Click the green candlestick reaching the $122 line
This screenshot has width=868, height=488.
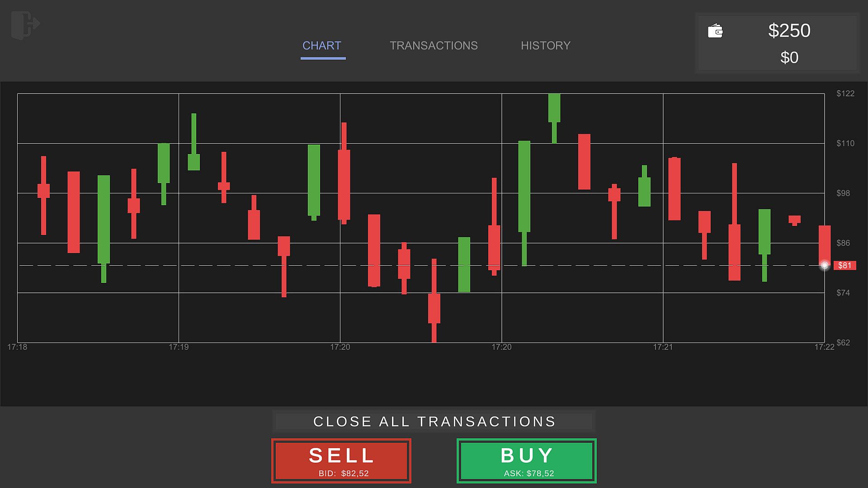click(554, 108)
